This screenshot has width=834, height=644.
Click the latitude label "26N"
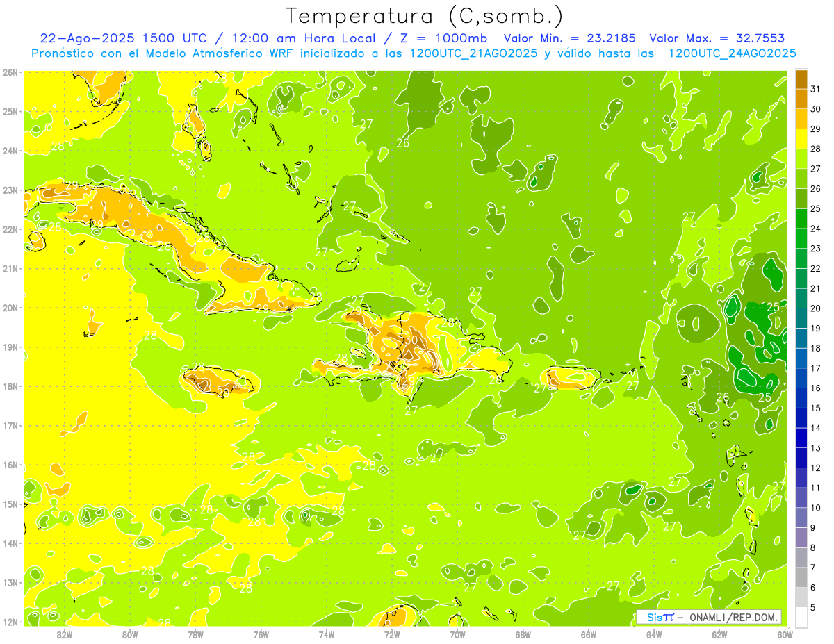(x=10, y=72)
